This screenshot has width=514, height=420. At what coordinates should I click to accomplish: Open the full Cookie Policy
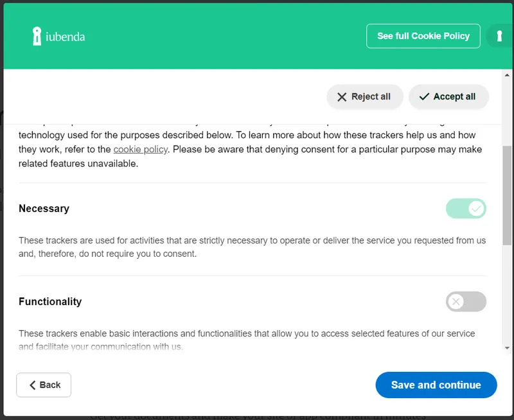tap(423, 35)
